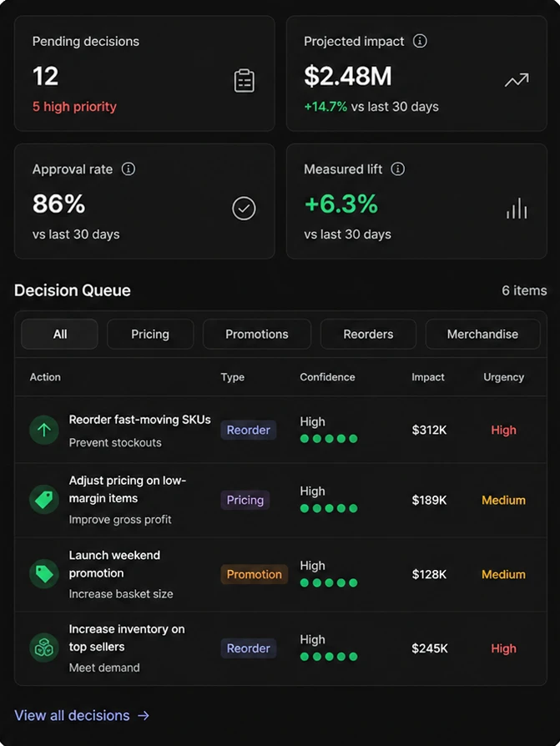Viewport: 560px width, 746px height.
Task: Click the Improve gross profit subtitle
Action: (120, 520)
